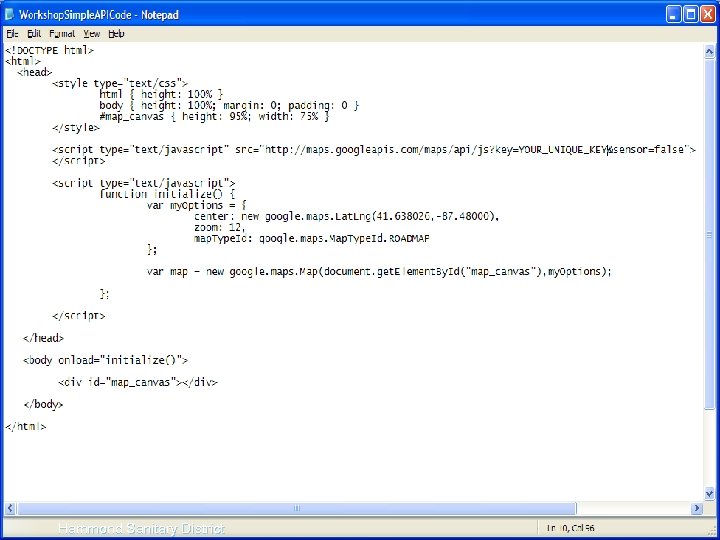Image resolution: width=720 pixels, height=540 pixels.
Task: Click the horizontal scrollbar thumb
Action: [297, 508]
